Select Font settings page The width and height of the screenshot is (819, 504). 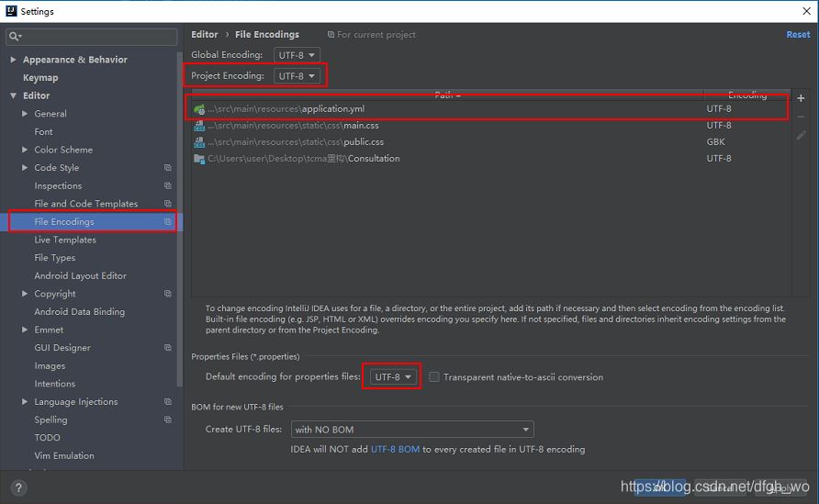pos(43,131)
